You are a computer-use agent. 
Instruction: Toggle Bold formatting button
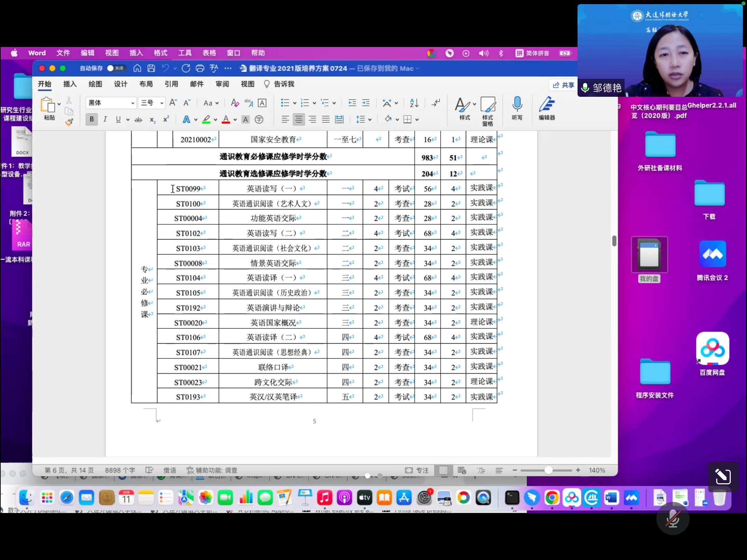point(92,120)
